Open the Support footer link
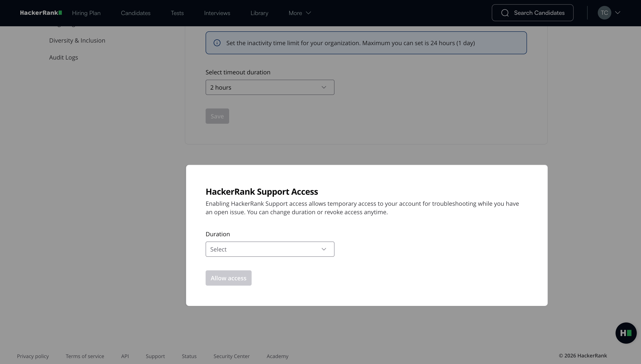The image size is (641, 364). [155, 356]
